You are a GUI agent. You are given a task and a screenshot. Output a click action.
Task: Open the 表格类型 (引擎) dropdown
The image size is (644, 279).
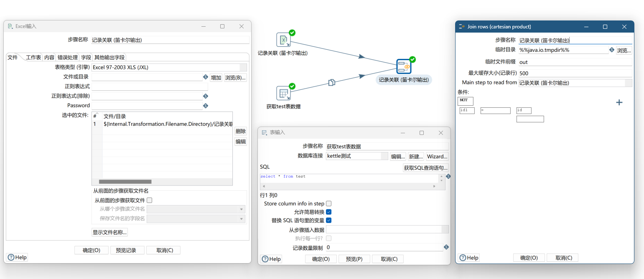coord(243,67)
